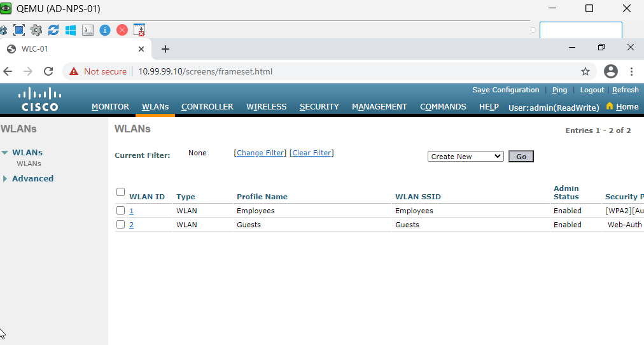This screenshot has width=644, height=345.
Task: Click Save Configuration link
Action: [505, 90]
